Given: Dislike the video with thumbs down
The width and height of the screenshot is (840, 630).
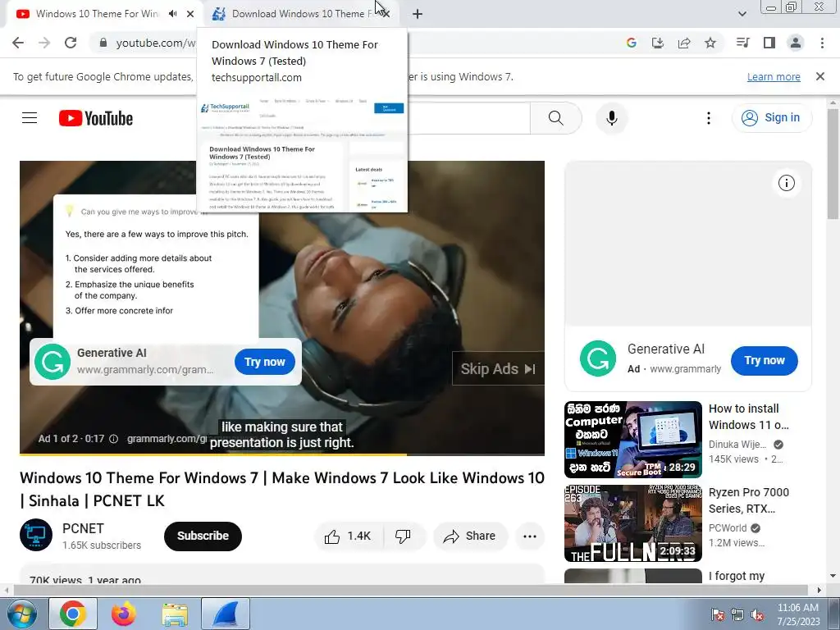Looking at the screenshot, I should pos(403,536).
